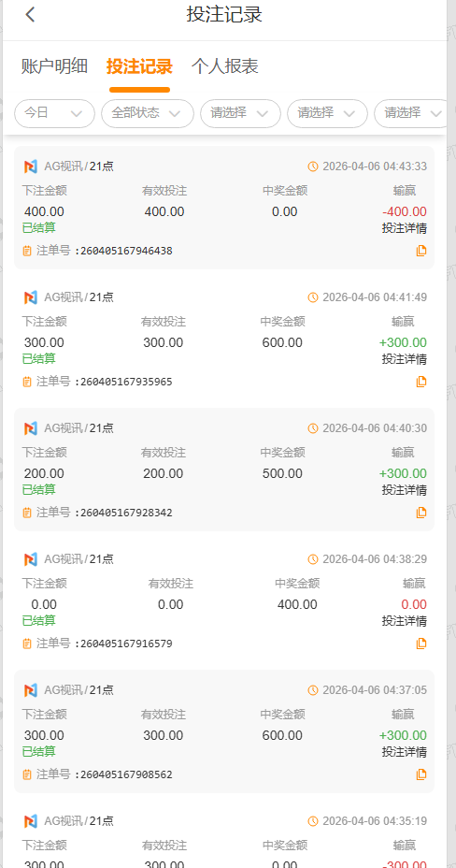Copy order number 260405167935965
This screenshot has width=456, height=868.
point(421,382)
